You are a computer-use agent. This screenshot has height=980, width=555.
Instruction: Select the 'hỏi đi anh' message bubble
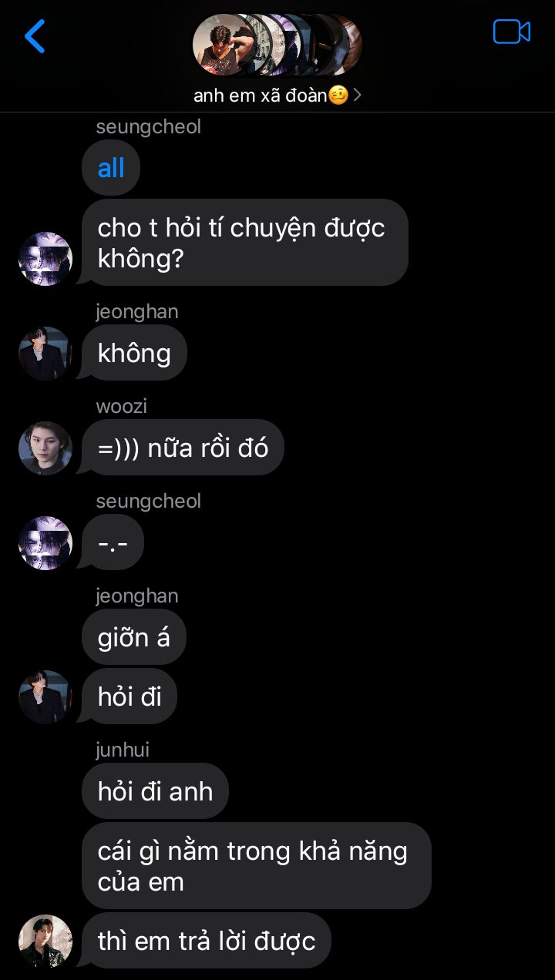click(155, 791)
